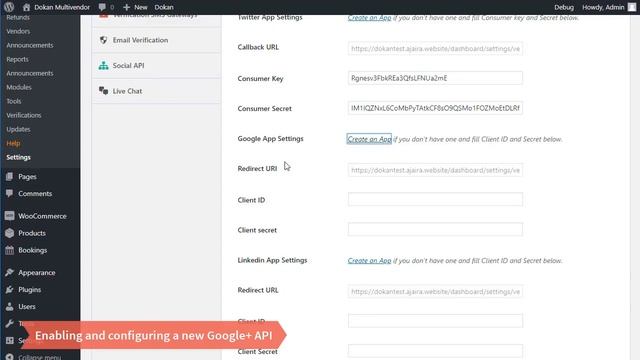
Task: Open the Dokan Settings submenu item
Action: pos(18,157)
